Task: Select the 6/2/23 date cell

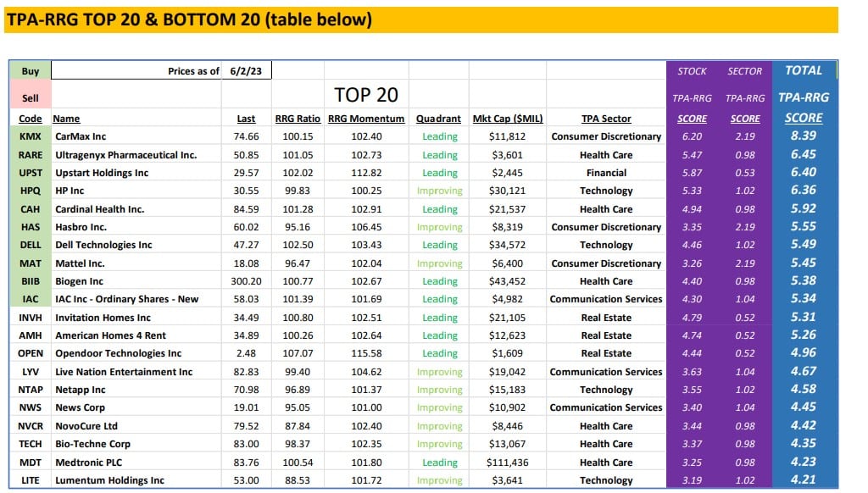Action: pyautogui.click(x=247, y=71)
